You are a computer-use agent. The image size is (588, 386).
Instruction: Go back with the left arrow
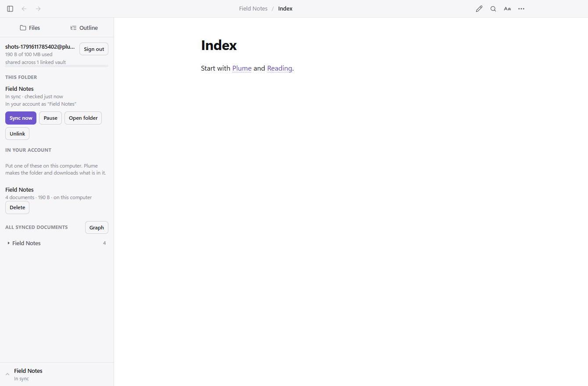[x=24, y=9]
